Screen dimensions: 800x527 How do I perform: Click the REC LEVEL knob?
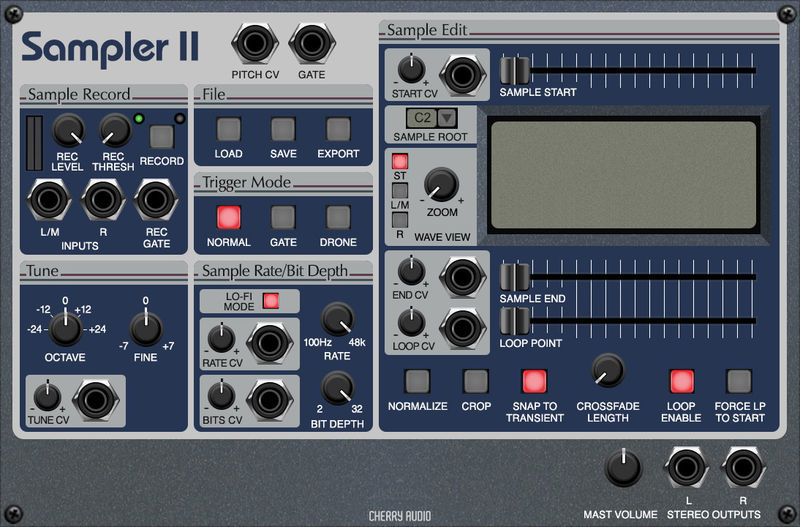pyautogui.click(x=68, y=129)
